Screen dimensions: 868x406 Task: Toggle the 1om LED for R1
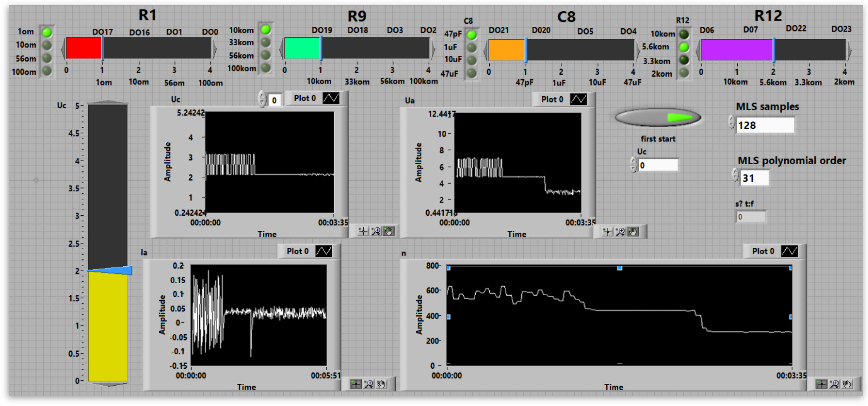pyautogui.click(x=47, y=32)
